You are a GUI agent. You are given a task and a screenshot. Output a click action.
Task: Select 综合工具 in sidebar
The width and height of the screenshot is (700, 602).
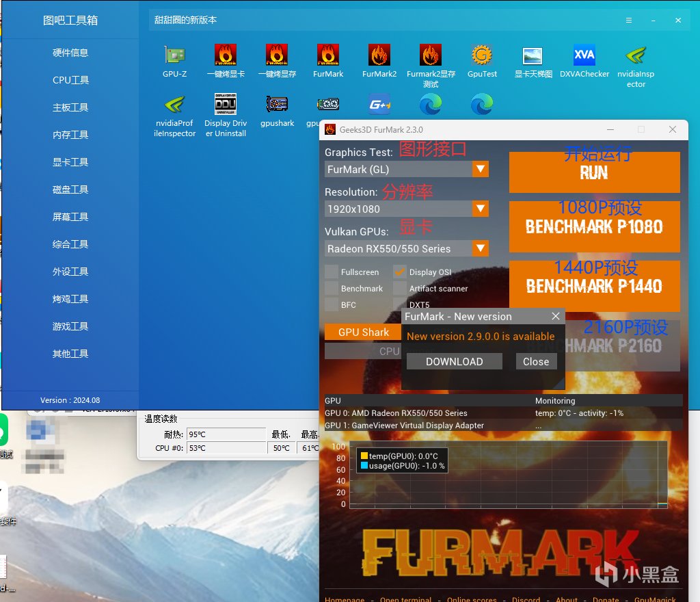70,244
